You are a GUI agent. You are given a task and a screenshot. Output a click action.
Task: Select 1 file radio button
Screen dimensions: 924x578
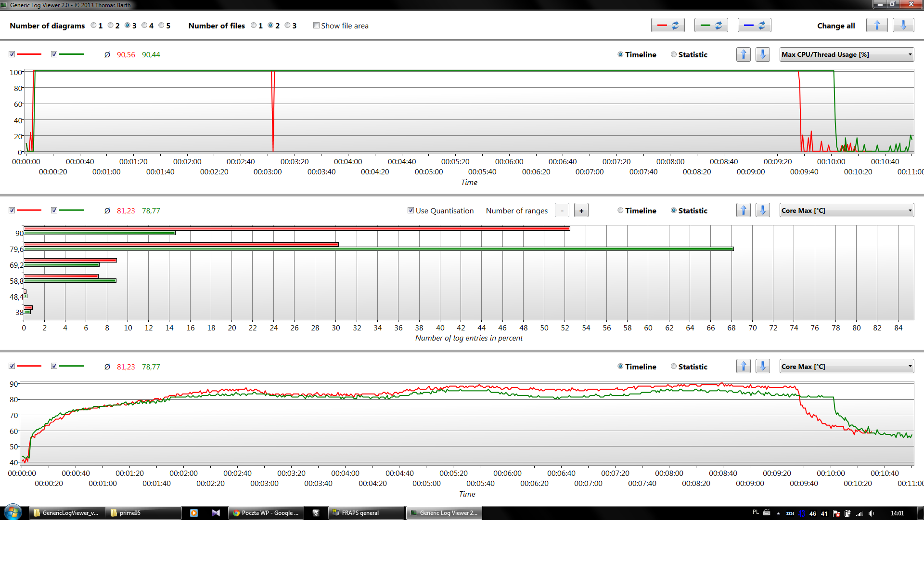tap(254, 26)
